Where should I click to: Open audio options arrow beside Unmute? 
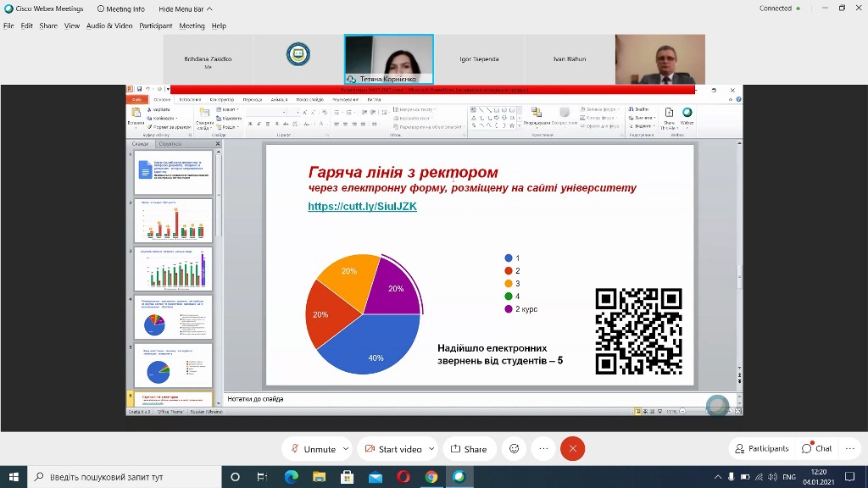345,449
